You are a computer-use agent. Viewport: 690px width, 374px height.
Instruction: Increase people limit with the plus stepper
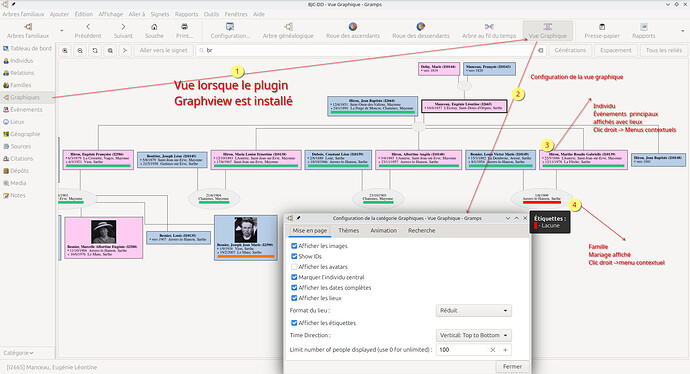coord(505,350)
